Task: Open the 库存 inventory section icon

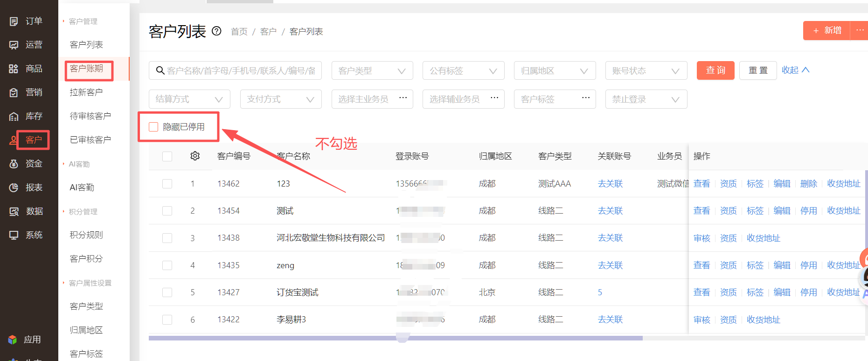Action: (x=14, y=116)
